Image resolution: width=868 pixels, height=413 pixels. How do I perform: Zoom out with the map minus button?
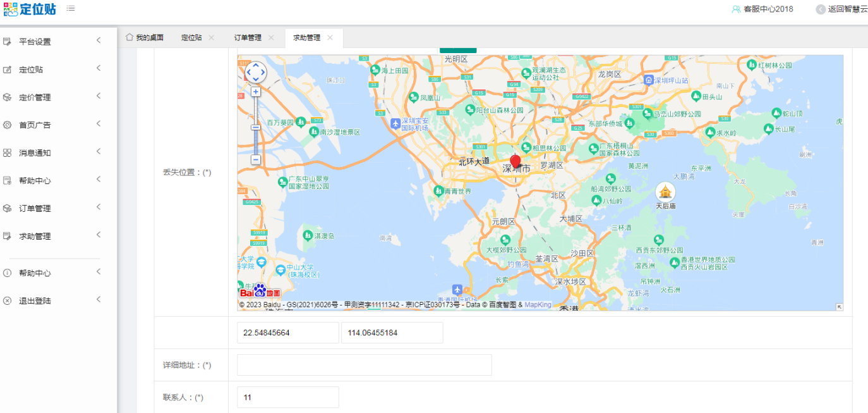click(255, 160)
